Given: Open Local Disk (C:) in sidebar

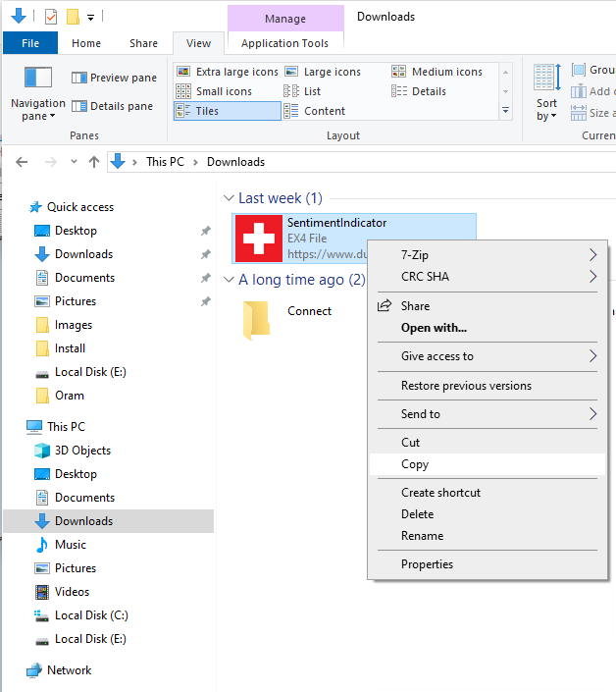Looking at the screenshot, I should (x=81, y=615).
